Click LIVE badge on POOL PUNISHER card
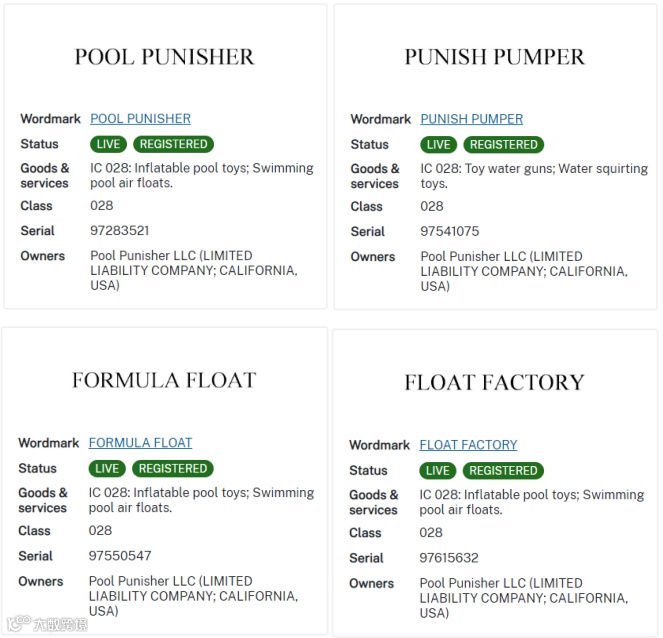663x638 pixels. click(x=108, y=144)
